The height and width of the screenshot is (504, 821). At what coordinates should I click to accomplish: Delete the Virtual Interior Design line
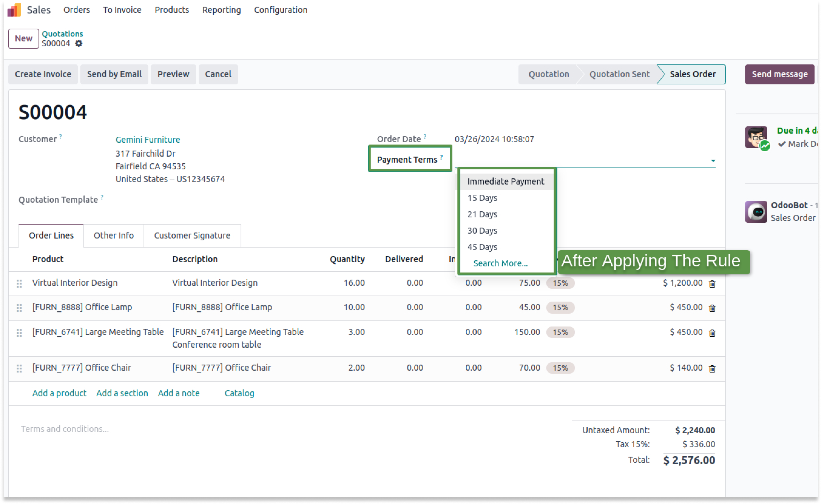coord(712,284)
